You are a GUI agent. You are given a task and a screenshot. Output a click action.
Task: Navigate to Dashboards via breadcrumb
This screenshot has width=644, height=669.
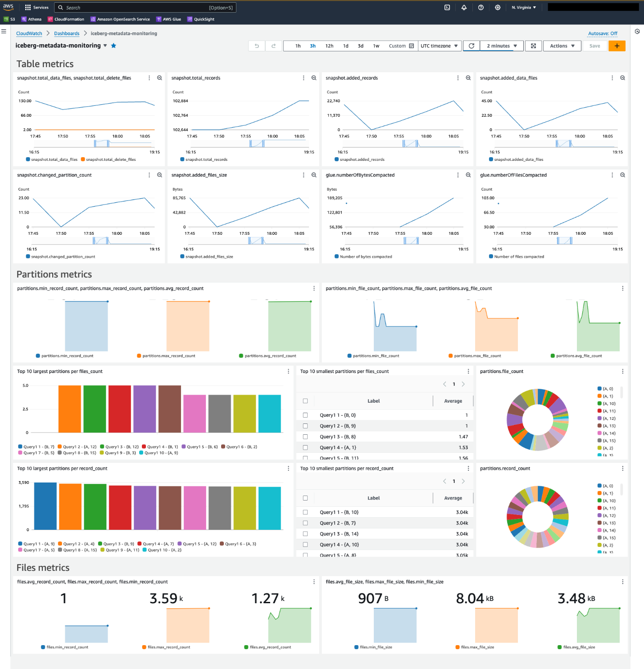coord(67,33)
